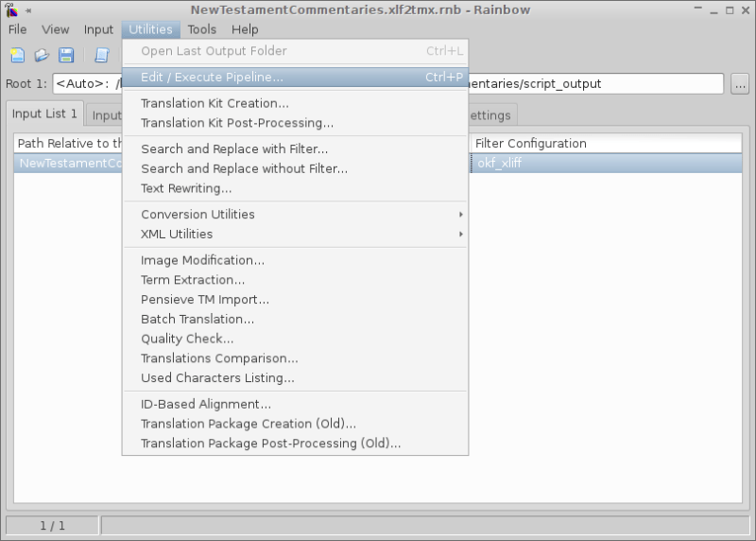Choose Open Last Output Folder
Image resolution: width=756 pixels, height=541 pixels.
295,51
